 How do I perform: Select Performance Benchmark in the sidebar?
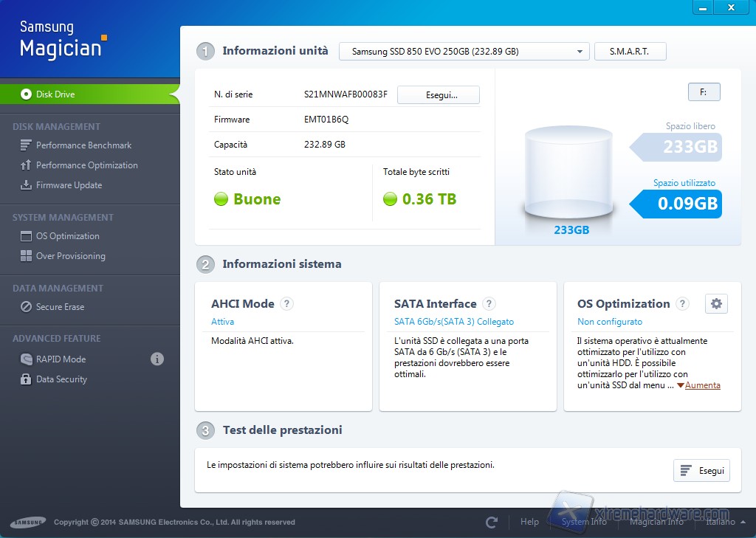(x=82, y=145)
